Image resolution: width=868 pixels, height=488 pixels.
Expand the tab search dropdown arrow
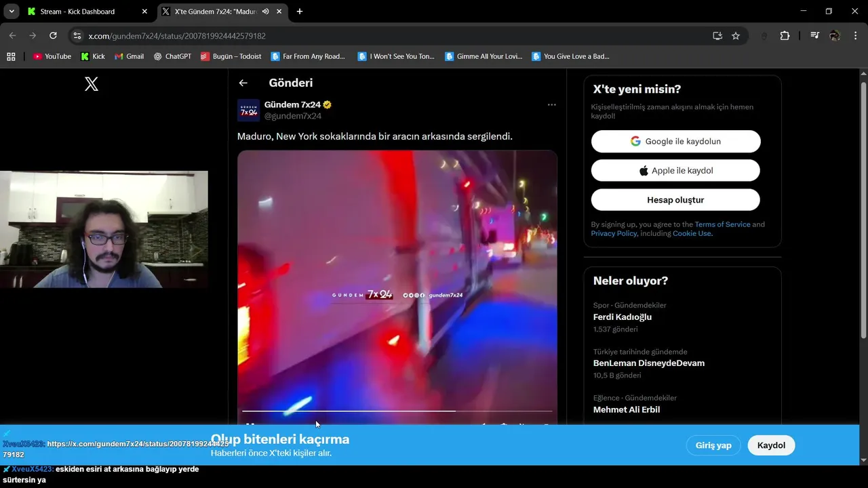coord(12,12)
